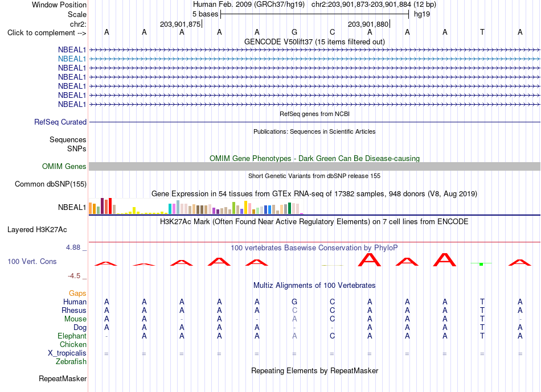541x392 pixels.
Task: Click base G in the top sequence row
Action: [294, 32]
